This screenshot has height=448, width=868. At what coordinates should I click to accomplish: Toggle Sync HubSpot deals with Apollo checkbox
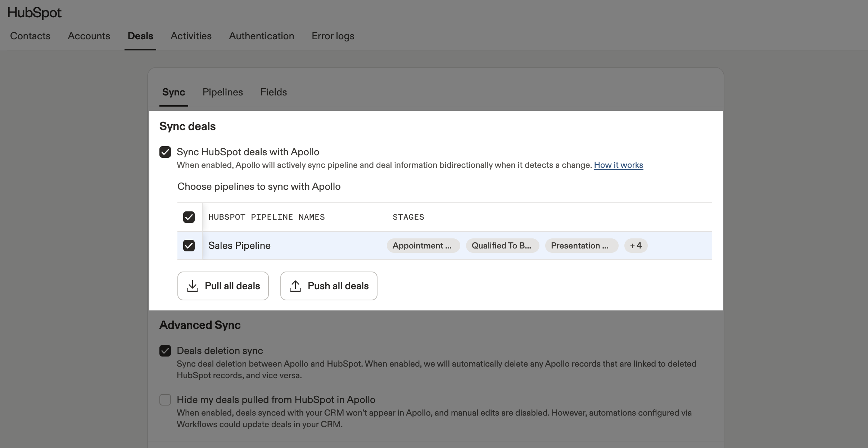click(x=165, y=152)
